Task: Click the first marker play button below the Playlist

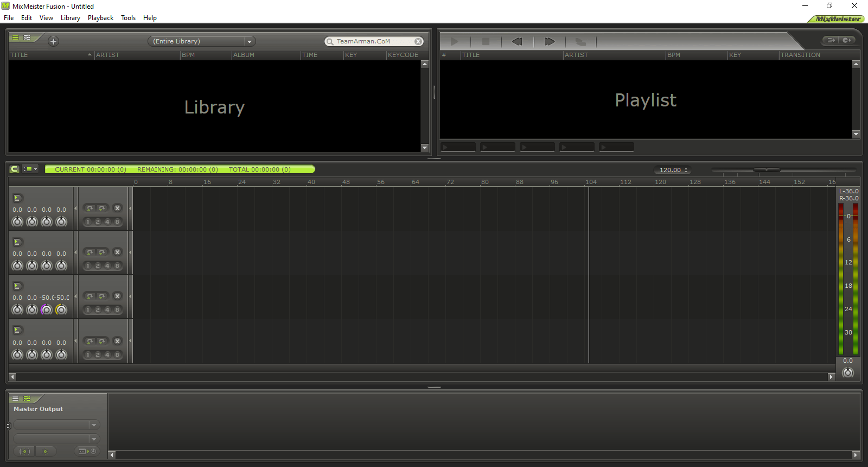Action: coord(458,147)
